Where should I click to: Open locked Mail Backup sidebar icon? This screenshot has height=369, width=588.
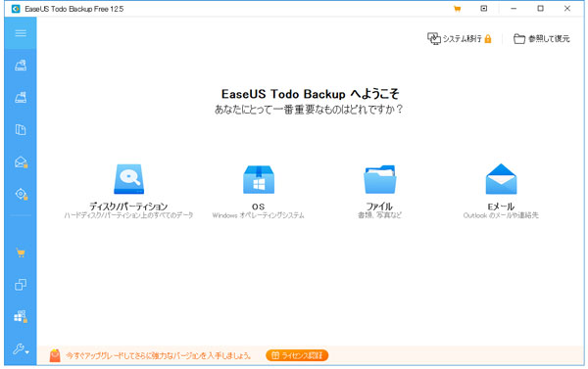coord(21,161)
